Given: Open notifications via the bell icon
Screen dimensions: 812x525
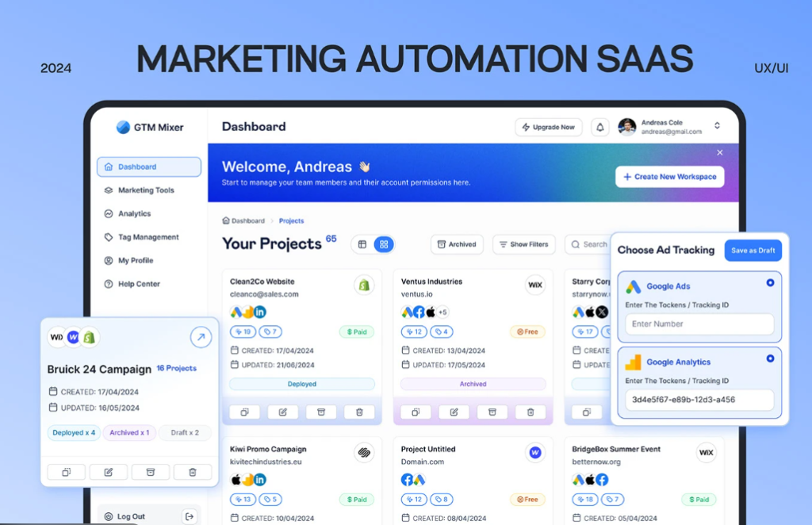Looking at the screenshot, I should click(x=599, y=126).
